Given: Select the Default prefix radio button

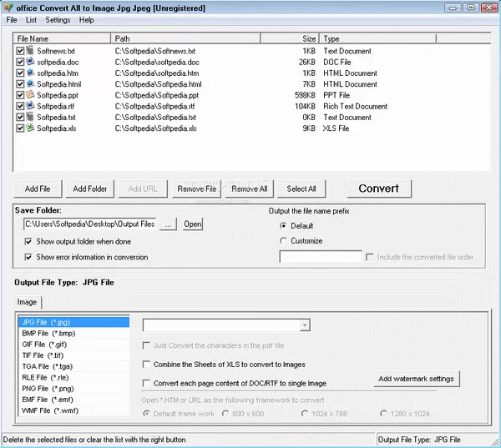Looking at the screenshot, I should (x=283, y=226).
